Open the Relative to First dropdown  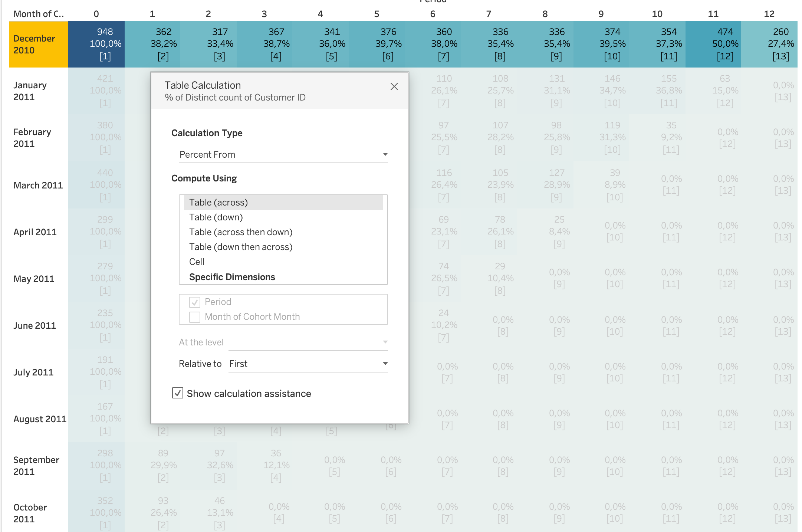(x=308, y=364)
